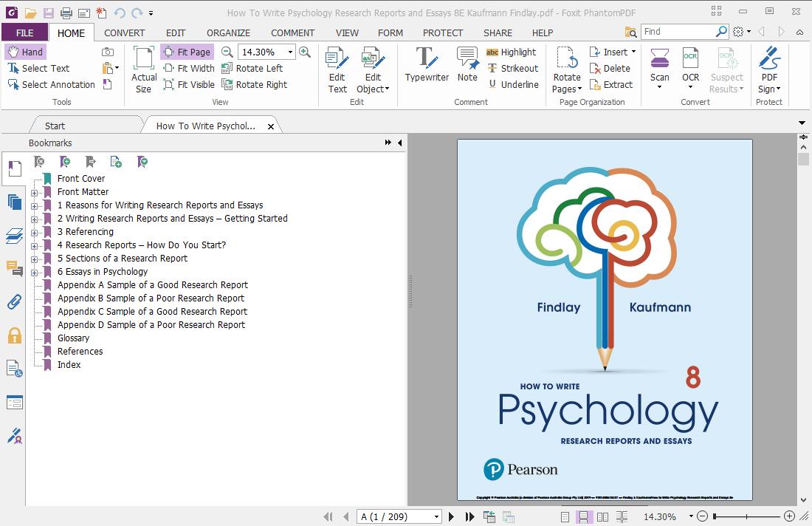Click the OCR button
Viewport: 812px width, 526px height.
click(x=690, y=67)
